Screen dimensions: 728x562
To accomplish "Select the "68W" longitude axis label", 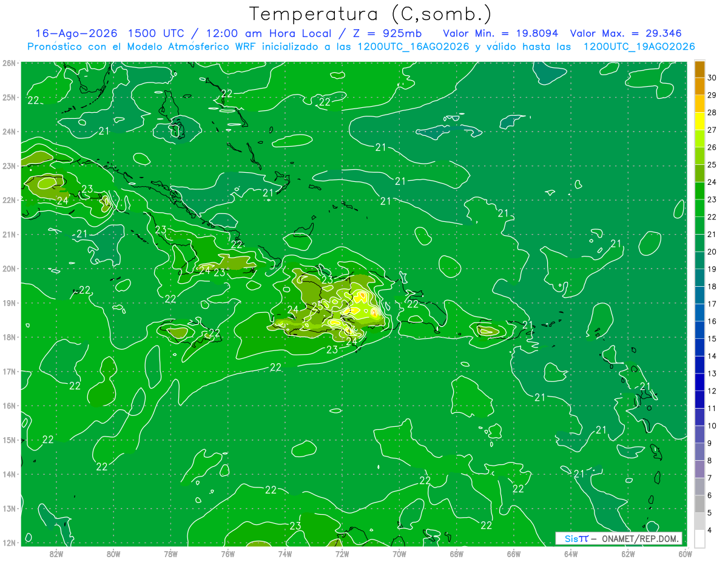I will (456, 553).
